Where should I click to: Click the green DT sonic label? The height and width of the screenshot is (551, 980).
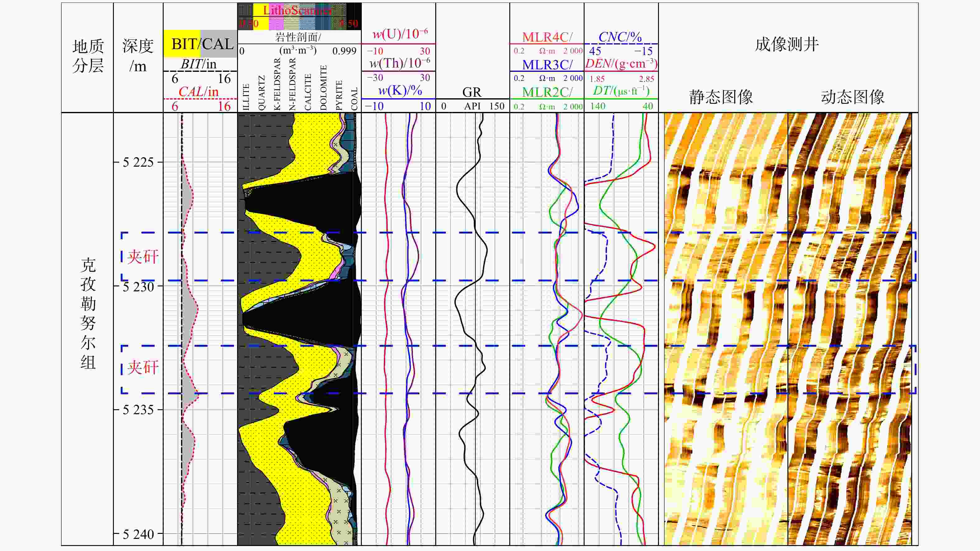(x=621, y=91)
